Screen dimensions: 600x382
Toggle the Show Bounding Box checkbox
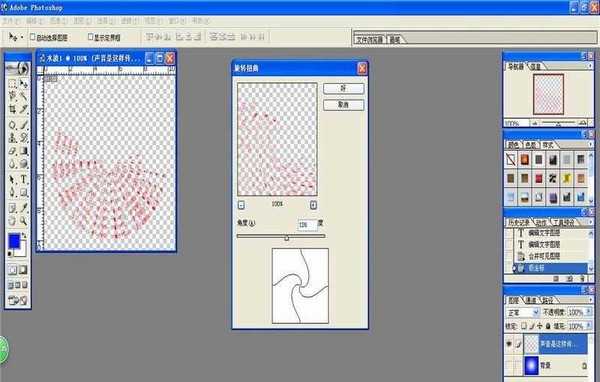tap(90, 37)
